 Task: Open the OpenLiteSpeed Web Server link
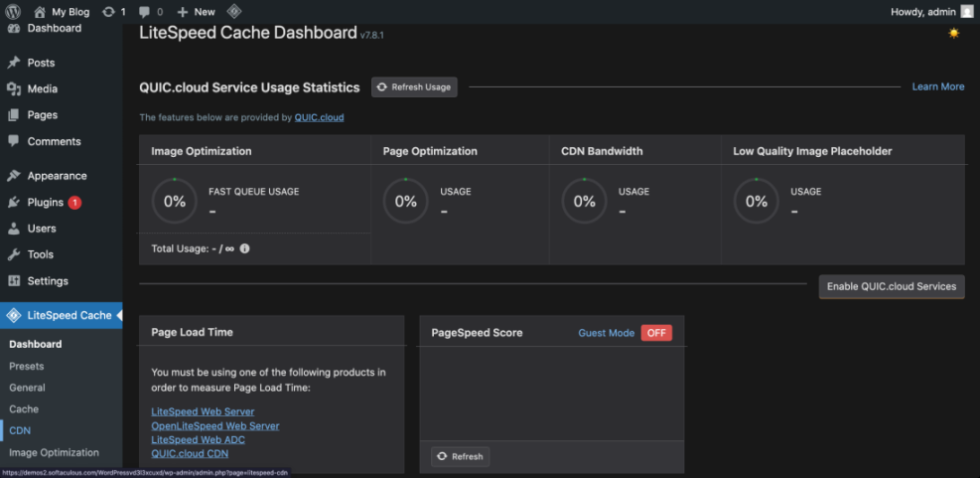(x=215, y=425)
